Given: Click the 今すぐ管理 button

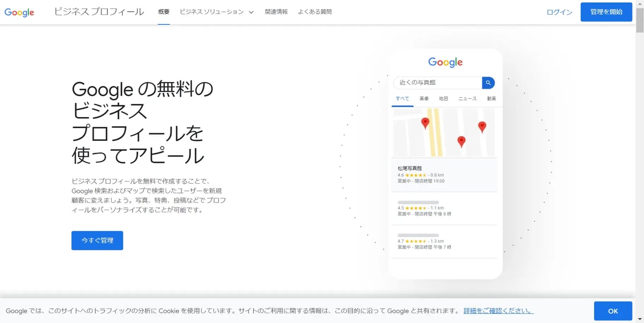Looking at the screenshot, I should click(97, 240).
